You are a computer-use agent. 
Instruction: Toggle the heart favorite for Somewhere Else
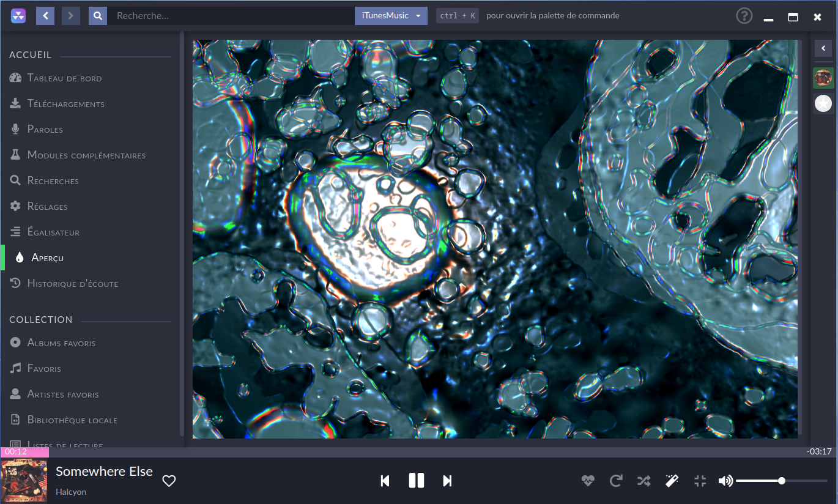(169, 481)
